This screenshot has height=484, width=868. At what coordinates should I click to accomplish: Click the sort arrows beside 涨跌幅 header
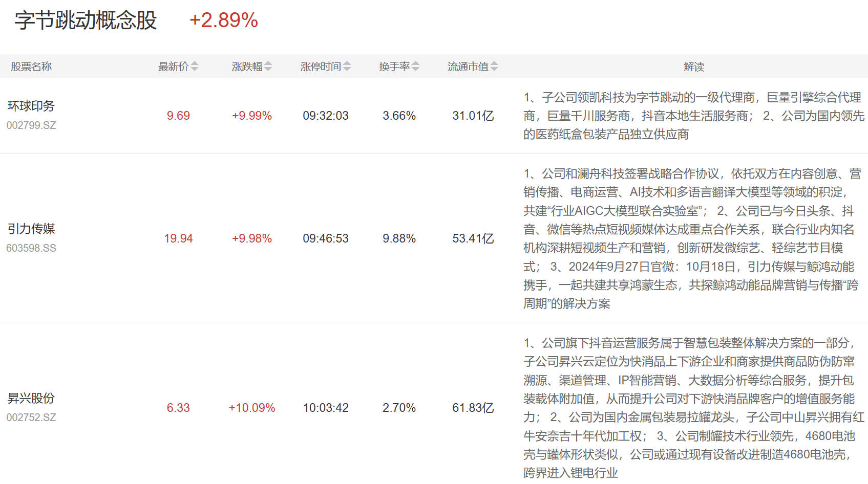pyautogui.click(x=269, y=66)
